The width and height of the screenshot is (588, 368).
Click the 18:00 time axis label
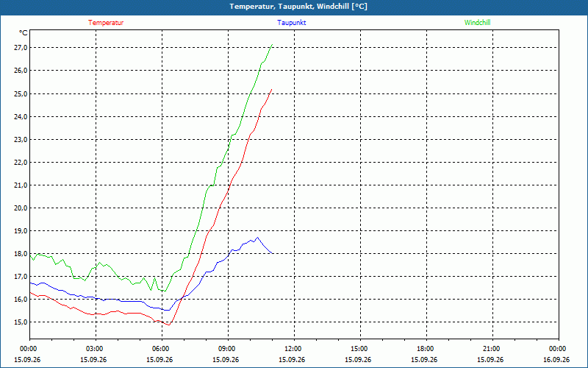click(426, 349)
